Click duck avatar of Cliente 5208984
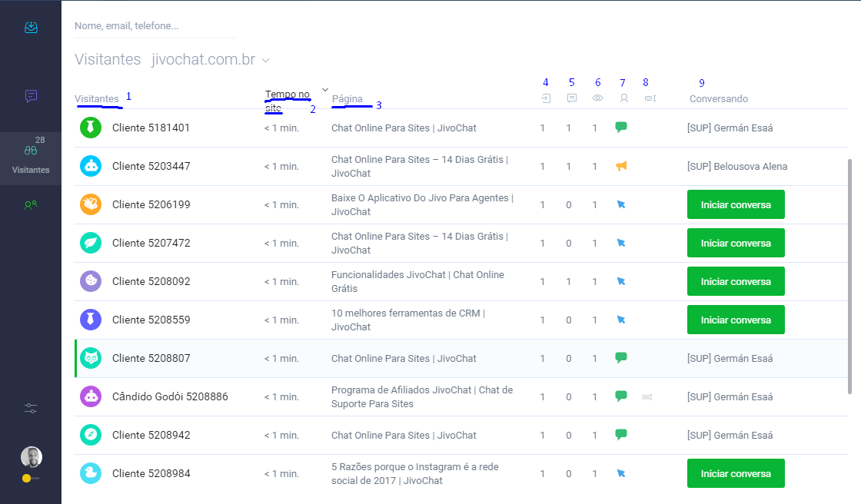This screenshot has width=861, height=504. pyautogui.click(x=91, y=474)
